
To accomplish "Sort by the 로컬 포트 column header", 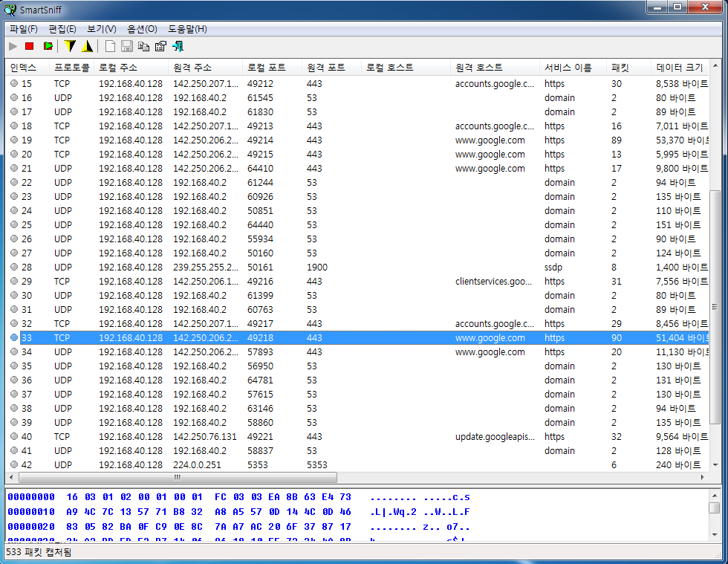I will (x=272, y=68).
